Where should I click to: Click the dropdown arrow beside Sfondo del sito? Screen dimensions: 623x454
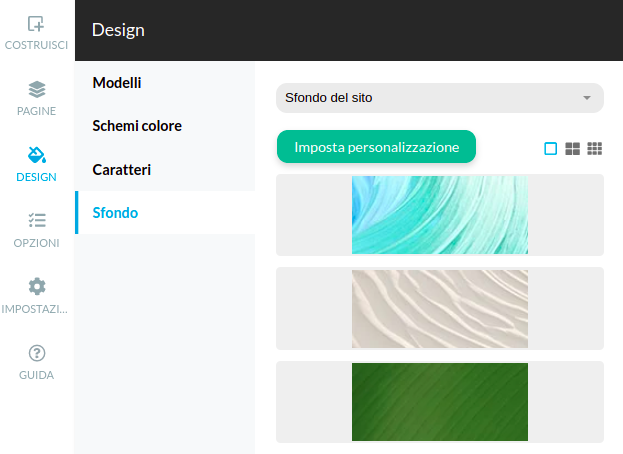point(587,98)
